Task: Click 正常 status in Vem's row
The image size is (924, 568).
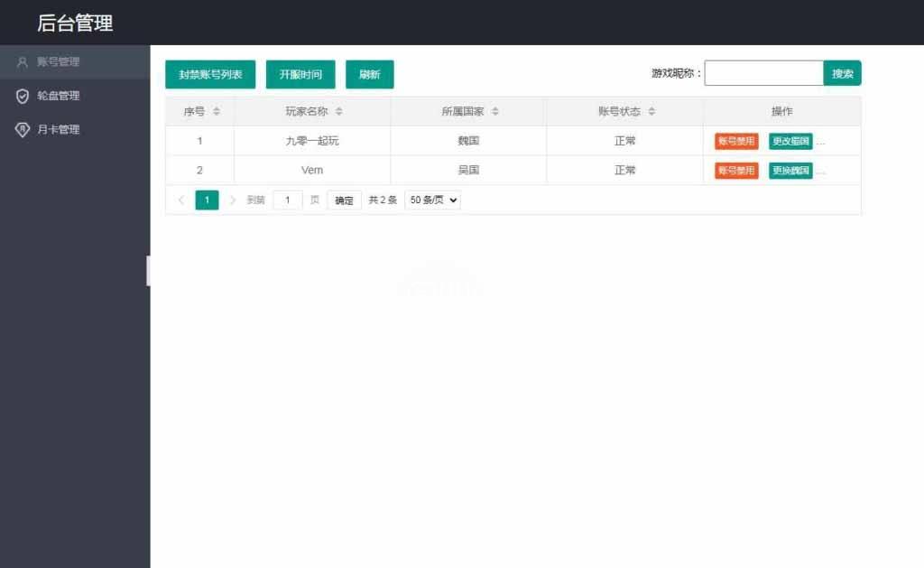Action: pos(625,171)
